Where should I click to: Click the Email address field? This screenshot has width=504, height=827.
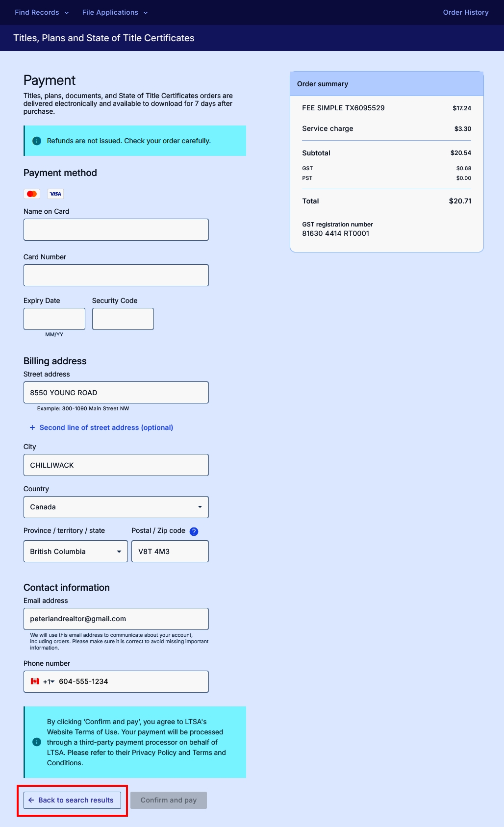[x=116, y=619]
